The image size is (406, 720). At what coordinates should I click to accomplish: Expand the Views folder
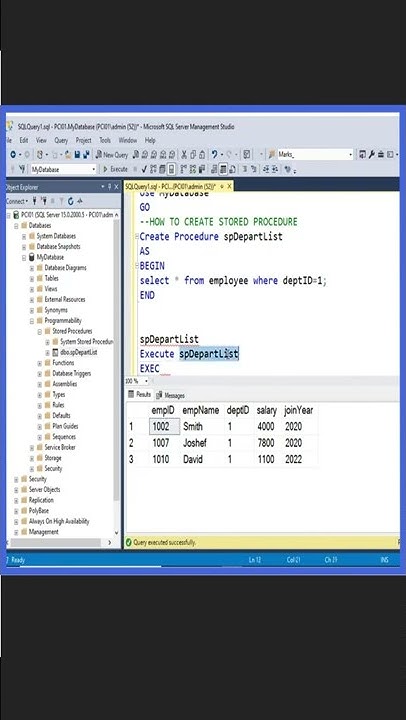coord(32,289)
